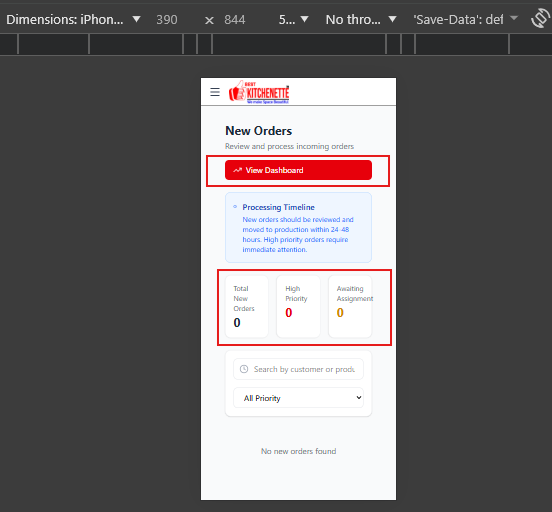552x512 pixels.
Task: Click 'No new orders found' message
Action: click(299, 451)
